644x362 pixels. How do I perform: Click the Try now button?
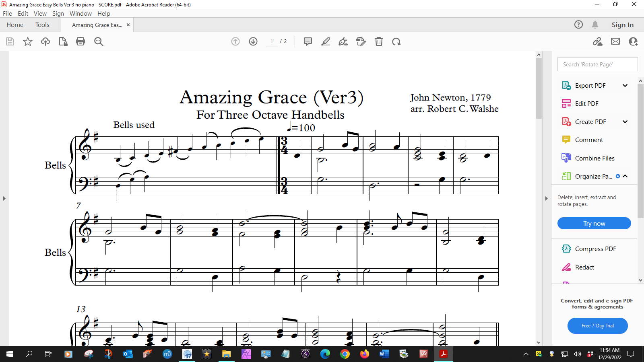(x=594, y=223)
